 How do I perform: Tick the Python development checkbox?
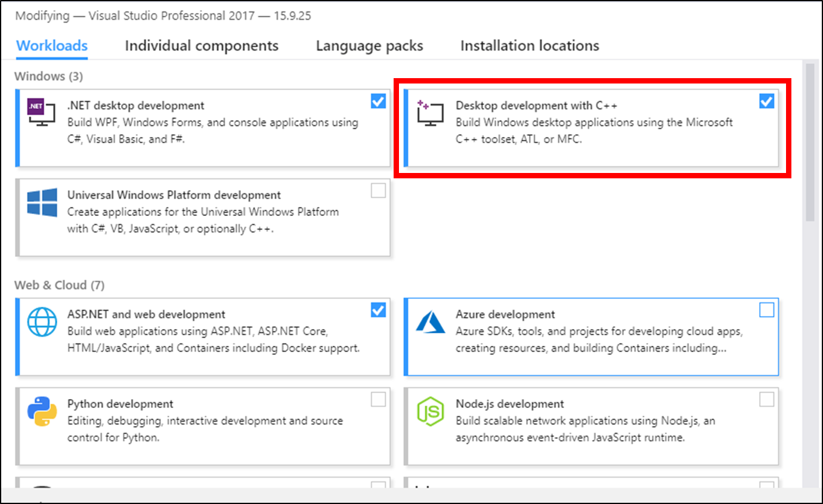(x=378, y=400)
